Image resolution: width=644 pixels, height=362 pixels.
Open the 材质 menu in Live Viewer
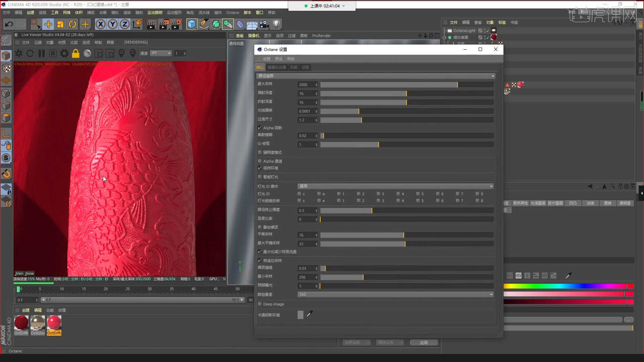pyautogui.click(x=62, y=42)
